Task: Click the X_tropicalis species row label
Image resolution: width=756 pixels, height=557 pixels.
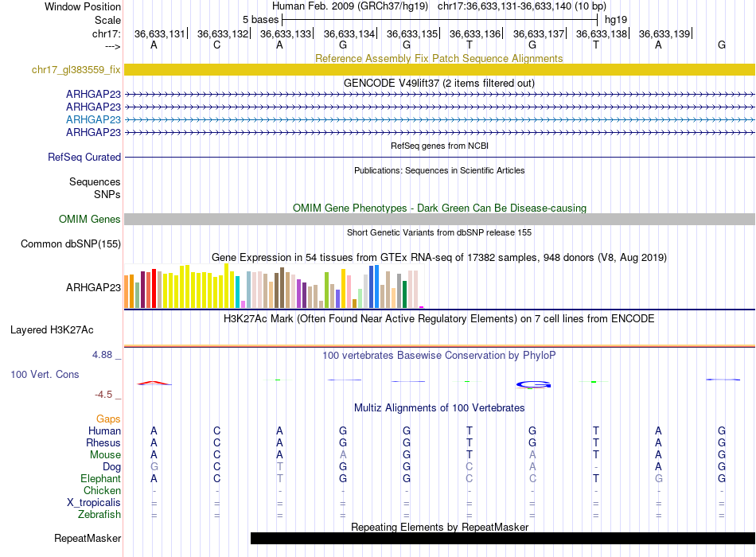Action: click(94, 503)
